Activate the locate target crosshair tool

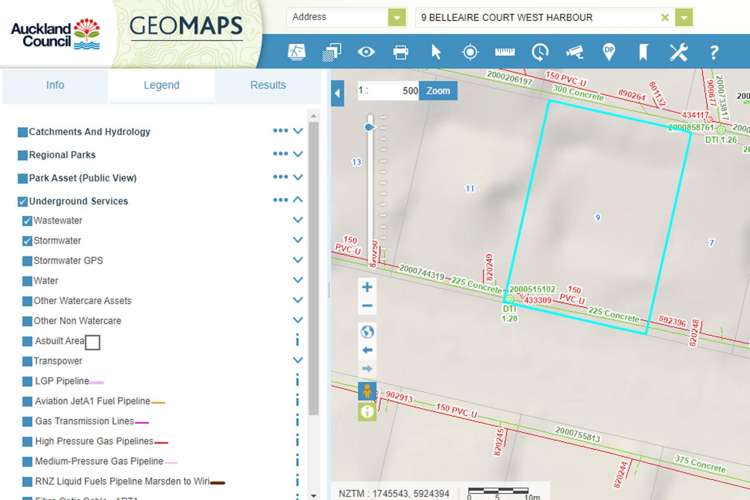pyautogui.click(x=470, y=52)
